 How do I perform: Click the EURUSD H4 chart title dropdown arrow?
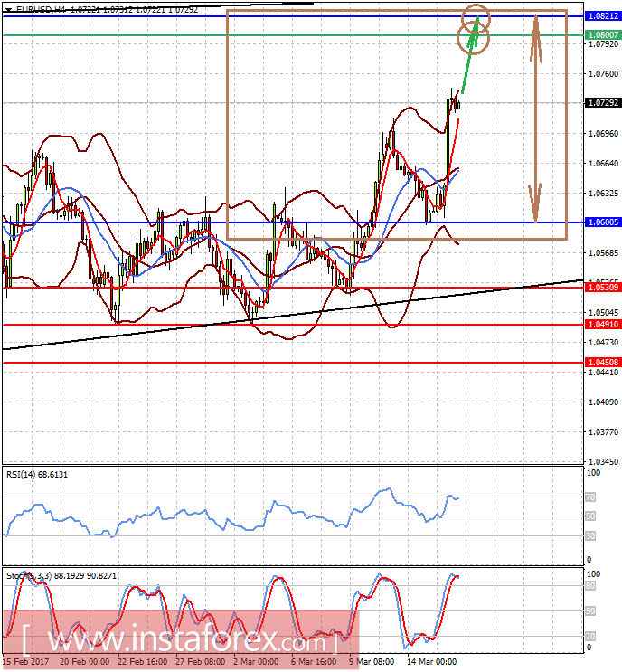(8, 9)
